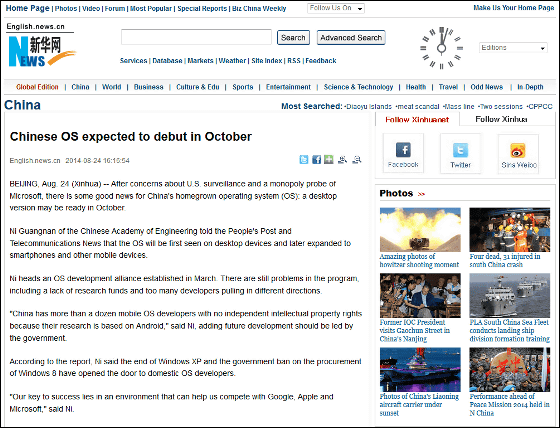Image resolution: width=560 pixels, height=428 pixels.
Task: Go to Home Page link
Action: point(28,8)
